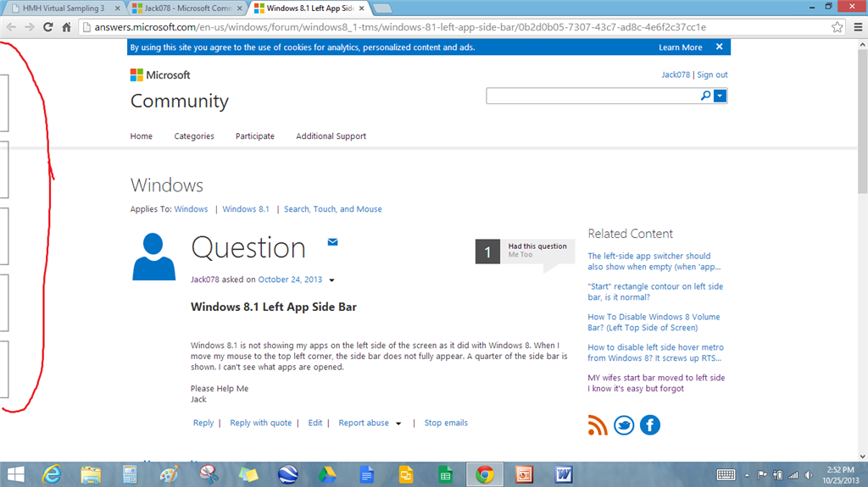The width and height of the screenshot is (868, 487).
Task: Open the Additional Support nav item
Action: [x=331, y=136]
